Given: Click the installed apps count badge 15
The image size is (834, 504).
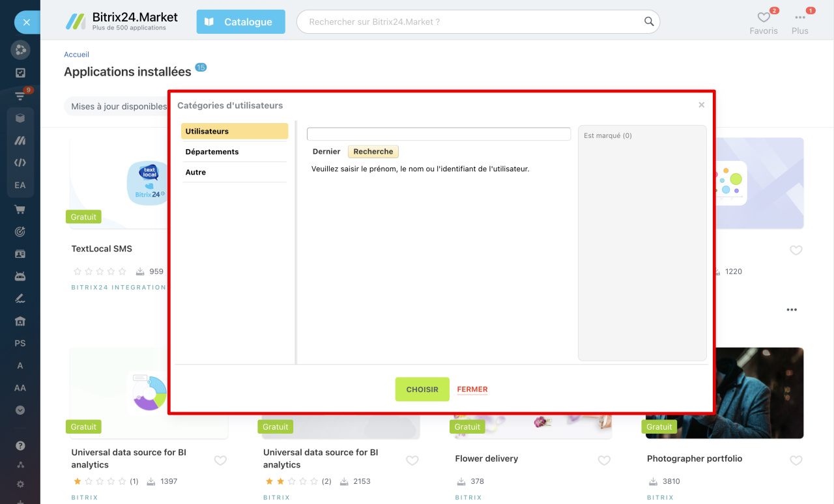Looking at the screenshot, I should [201, 68].
